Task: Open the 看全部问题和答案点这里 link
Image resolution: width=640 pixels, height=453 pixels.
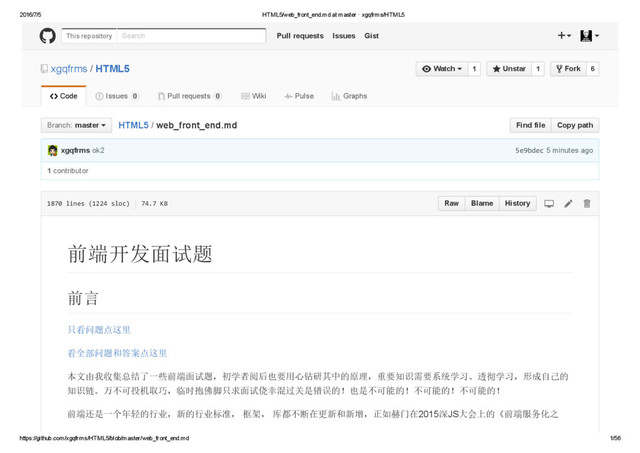Action: (118, 353)
